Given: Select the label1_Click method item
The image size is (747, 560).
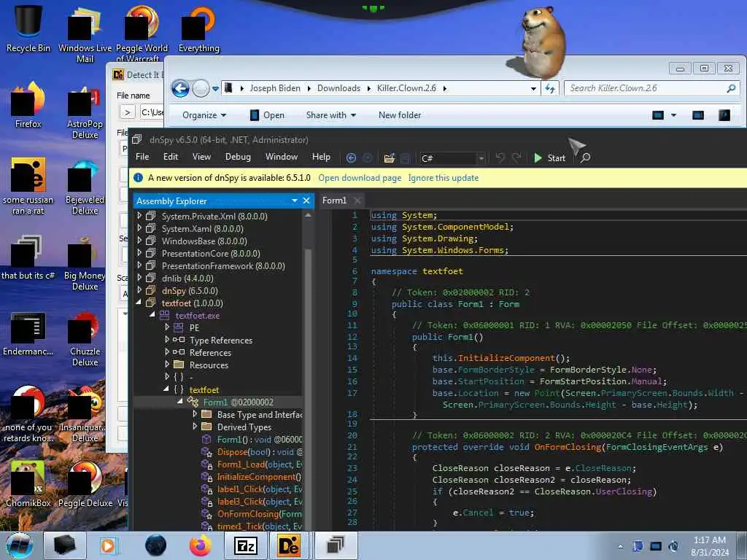Looking at the screenshot, I should click(260, 489).
